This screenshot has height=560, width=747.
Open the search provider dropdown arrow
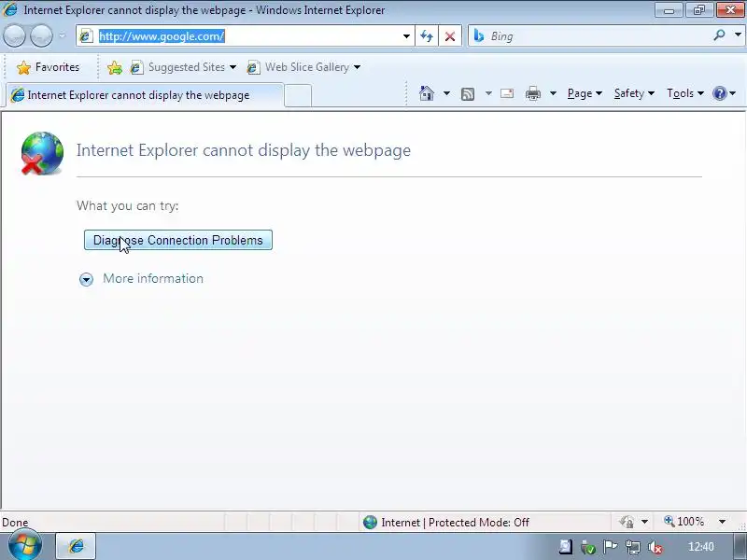click(738, 35)
